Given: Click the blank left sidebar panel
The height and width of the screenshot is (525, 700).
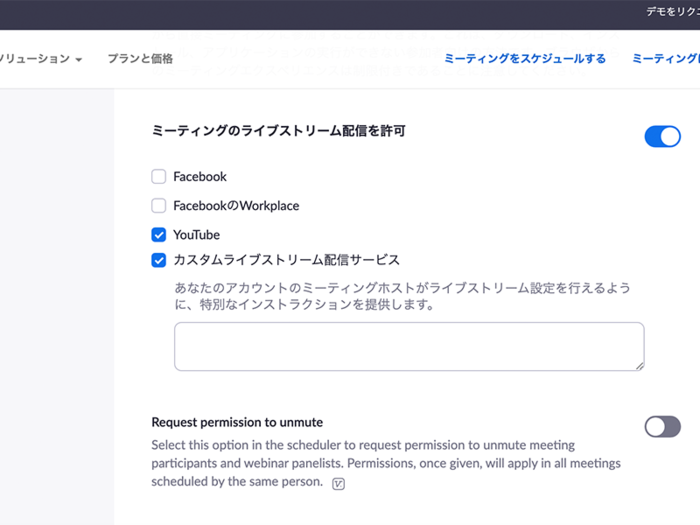Looking at the screenshot, I should (56, 300).
